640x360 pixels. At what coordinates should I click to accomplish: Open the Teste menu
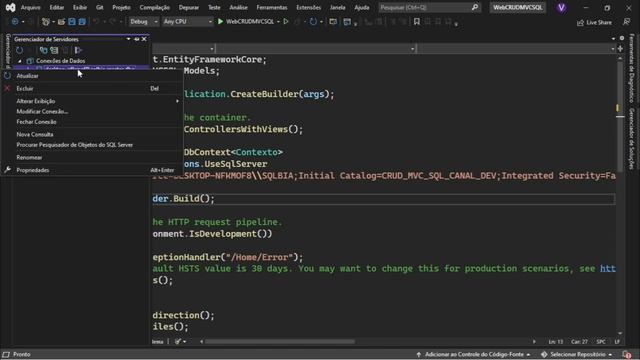[214, 7]
